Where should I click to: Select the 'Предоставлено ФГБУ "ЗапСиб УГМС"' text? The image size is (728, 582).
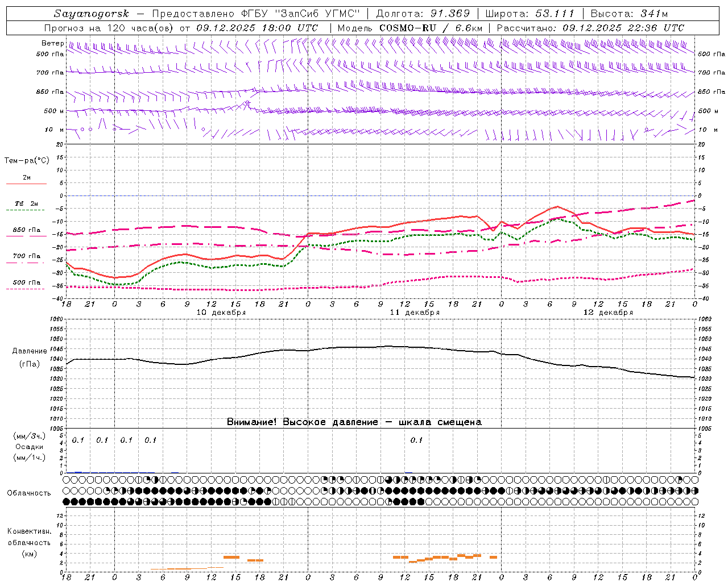click(x=256, y=14)
